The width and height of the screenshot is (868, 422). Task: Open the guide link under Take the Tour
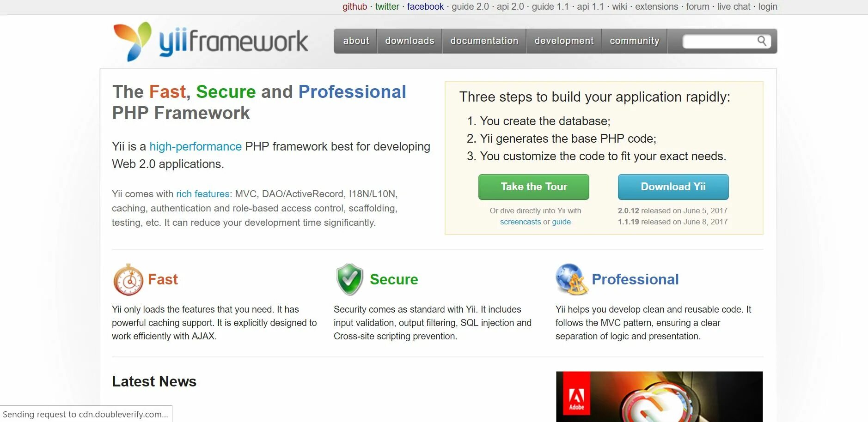point(561,222)
